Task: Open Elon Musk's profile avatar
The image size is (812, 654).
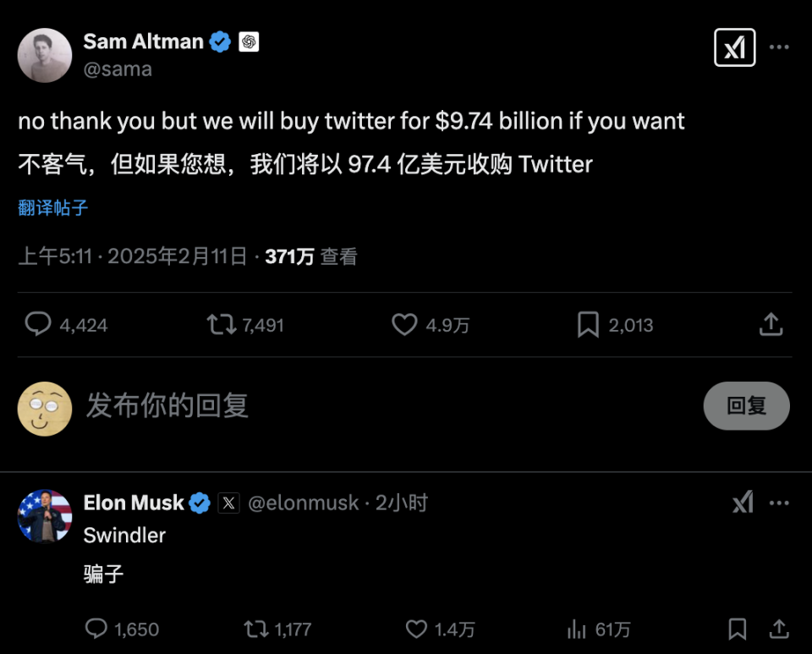Action: tap(45, 515)
